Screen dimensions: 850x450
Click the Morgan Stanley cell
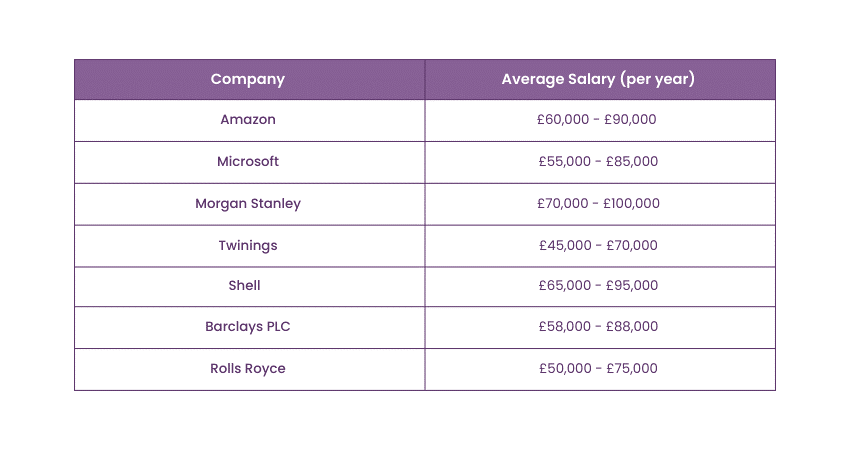(248, 203)
